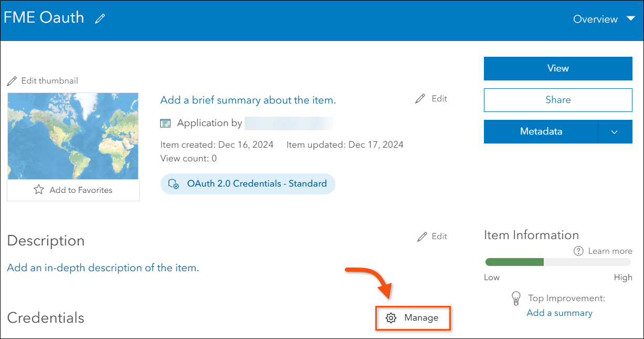Click the View count: 0 text
This screenshot has height=339, width=644.
pos(188,158)
